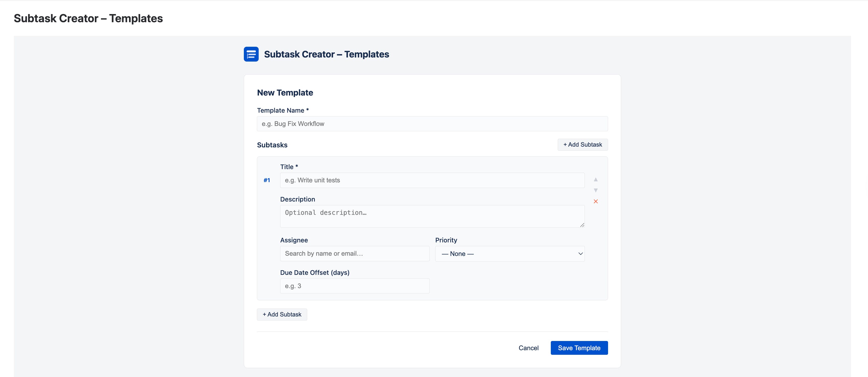Move subtask #1 down with arrow
The image size is (868, 377).
(x=595, y=190)
